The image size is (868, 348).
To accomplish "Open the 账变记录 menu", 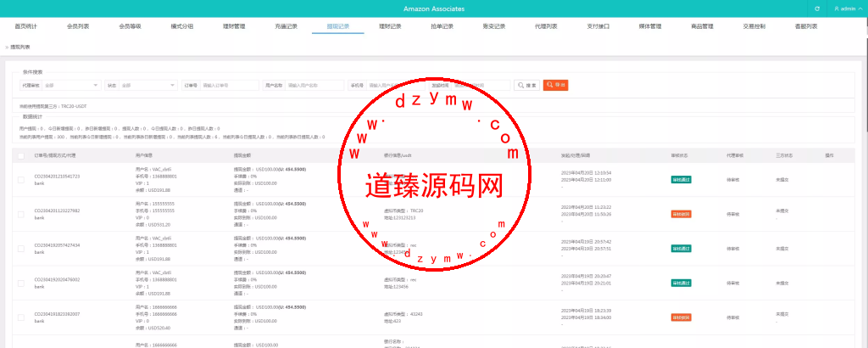I will [494, 26].
